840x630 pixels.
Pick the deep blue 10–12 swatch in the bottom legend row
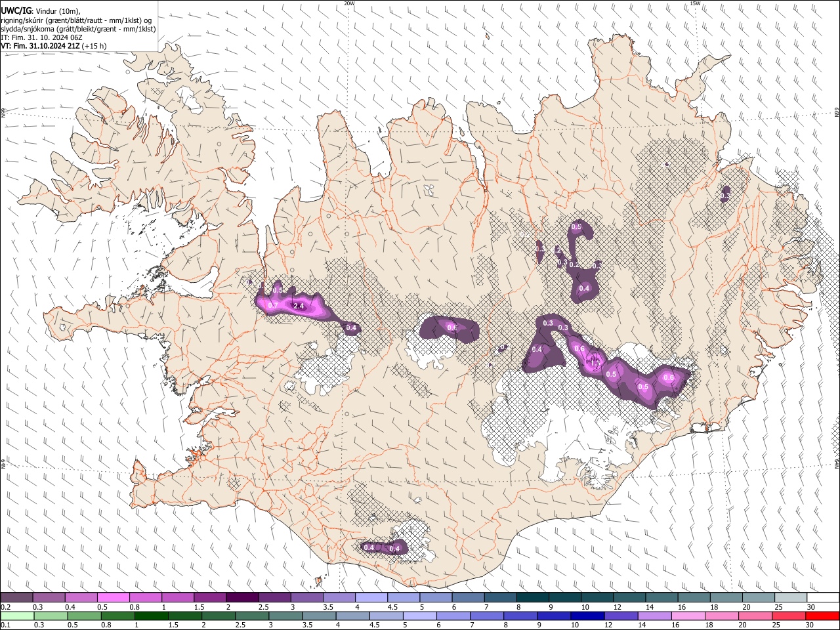pyautogui.click(x=587, y=616)
